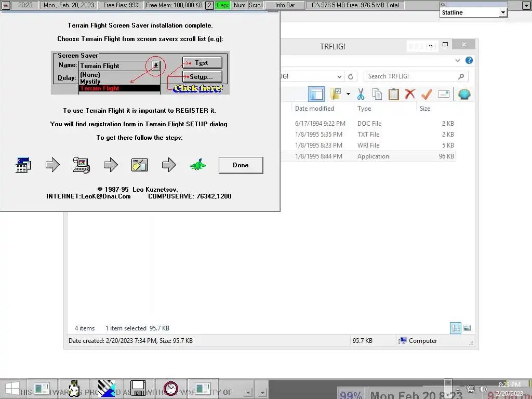
Task: Click the 96 KB size cell
Action: pyautogui.click(x=446, y=156)
